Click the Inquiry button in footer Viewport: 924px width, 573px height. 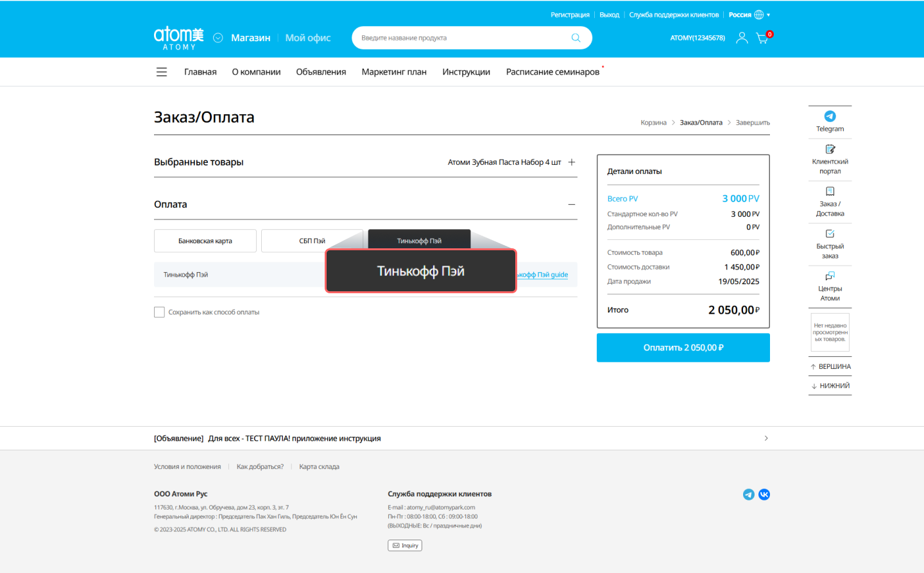click(x=405, y=545)
